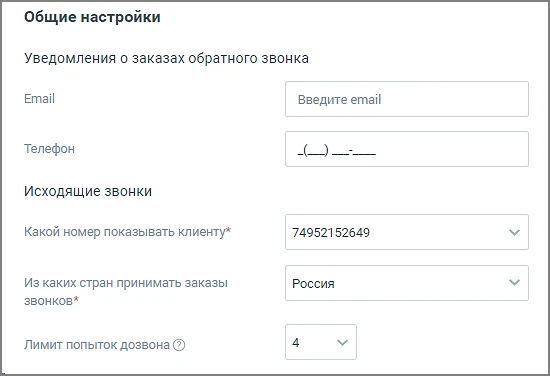Click the Телефон masked phone input

(407, 149)
